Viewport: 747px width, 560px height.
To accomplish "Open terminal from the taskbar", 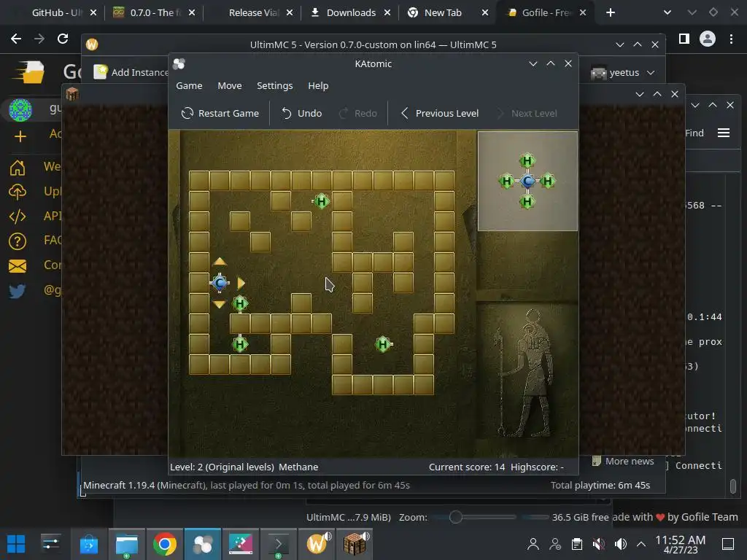I will pos(278,544).
